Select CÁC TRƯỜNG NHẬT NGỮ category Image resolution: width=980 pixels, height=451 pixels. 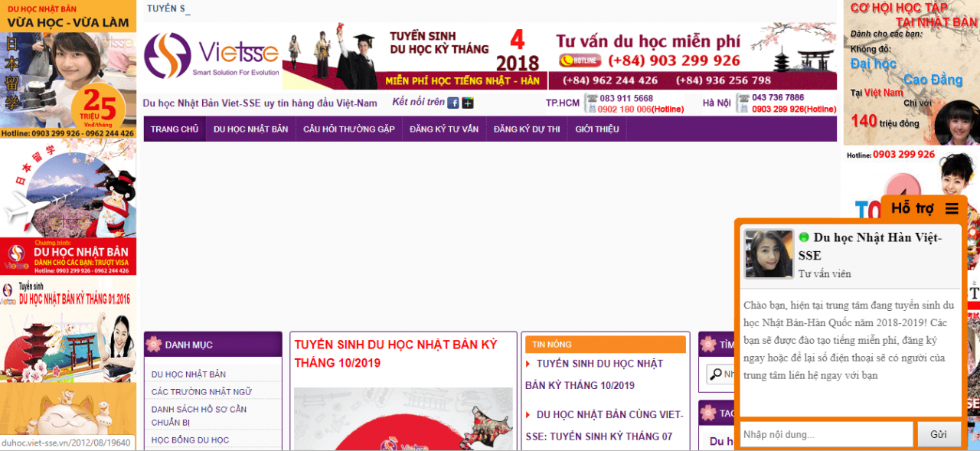(201, 392)
